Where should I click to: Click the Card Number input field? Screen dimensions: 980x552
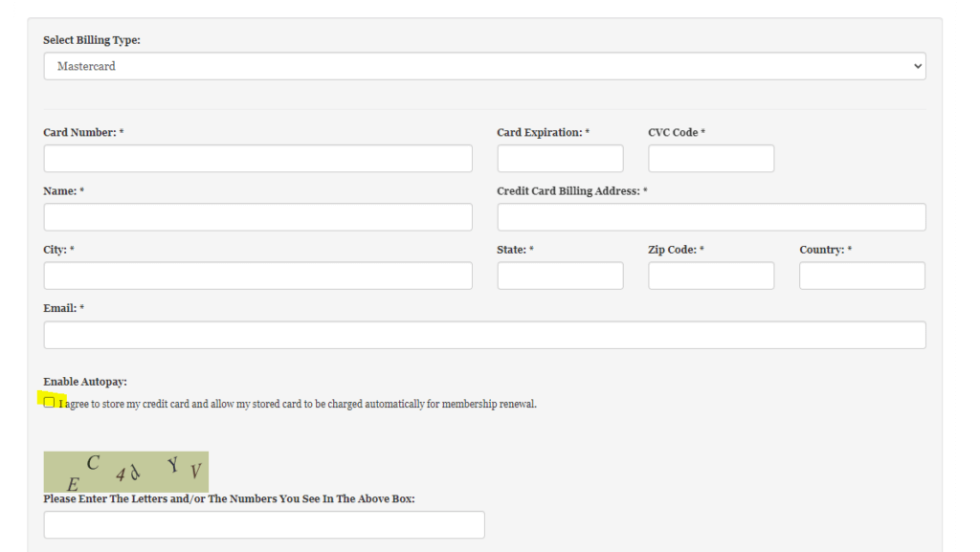tap(257, 159)
